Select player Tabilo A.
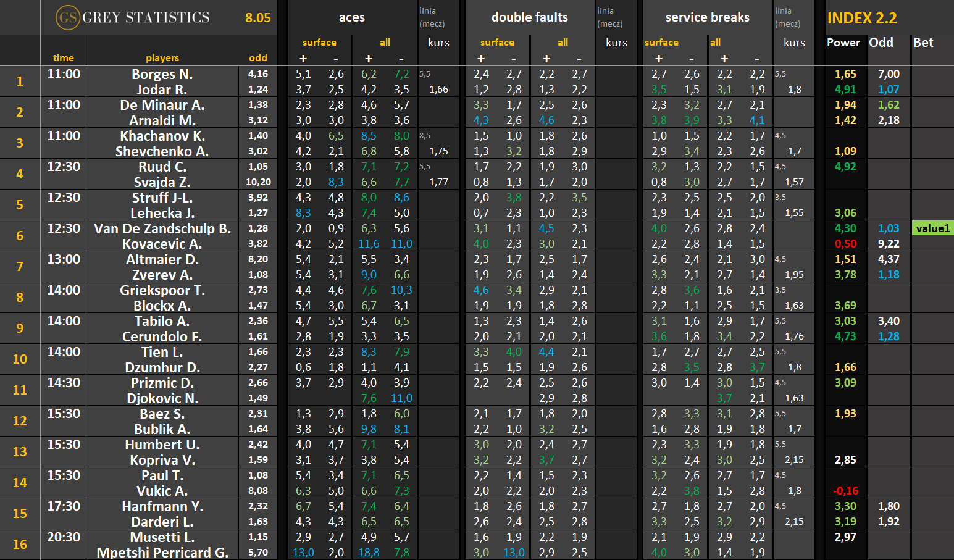The width and height of the screenshot is (954, 560). (162, 321)
